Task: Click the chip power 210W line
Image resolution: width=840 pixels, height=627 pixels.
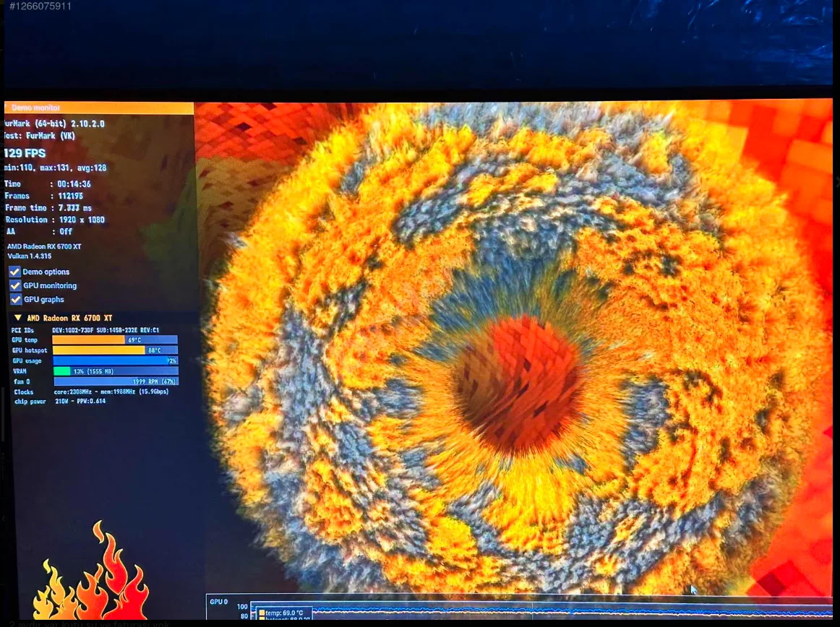Action: (59, 401)
